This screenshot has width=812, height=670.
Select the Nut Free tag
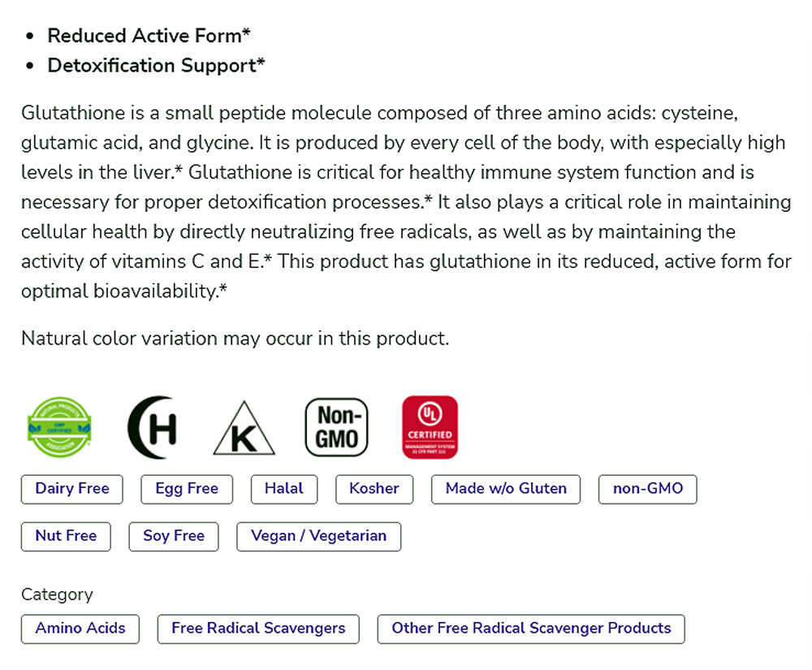(66, 536)
